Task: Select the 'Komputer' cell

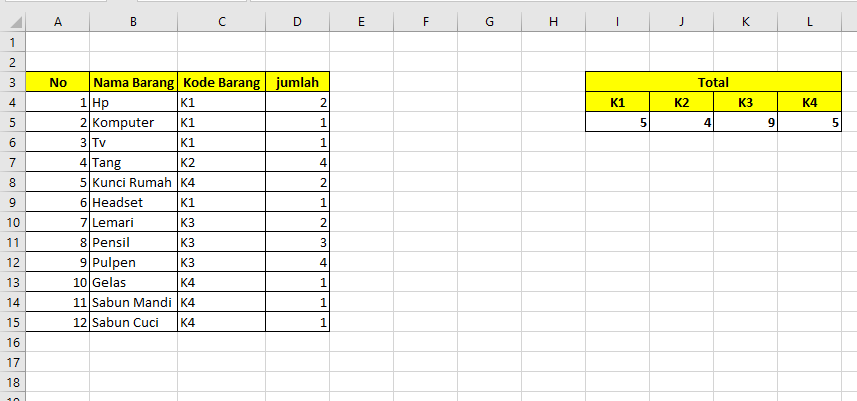Action: [x=133, y=122]
